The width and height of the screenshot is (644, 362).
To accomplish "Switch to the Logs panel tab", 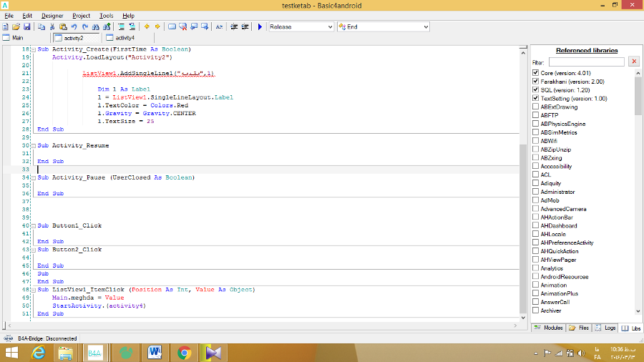I will pyautogui.click(x=605, y=328).
